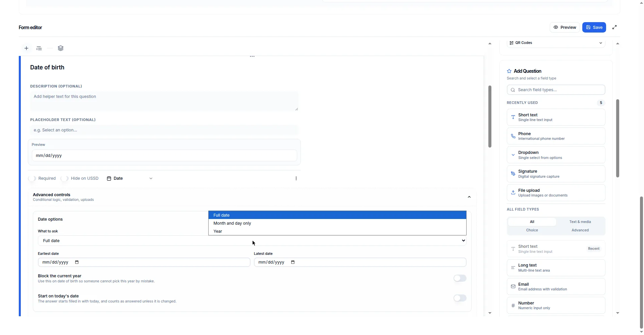Enable Block the current year

point(460,278)
